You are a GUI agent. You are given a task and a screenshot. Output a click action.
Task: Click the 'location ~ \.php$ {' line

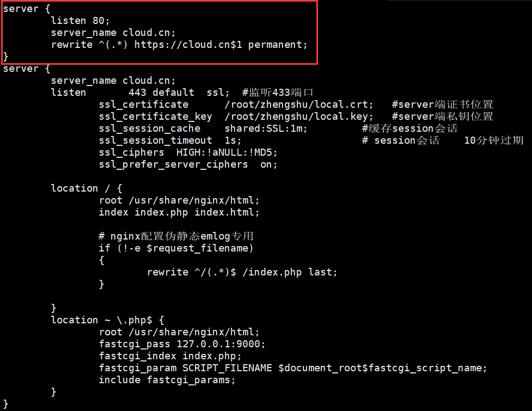point(108,320)
